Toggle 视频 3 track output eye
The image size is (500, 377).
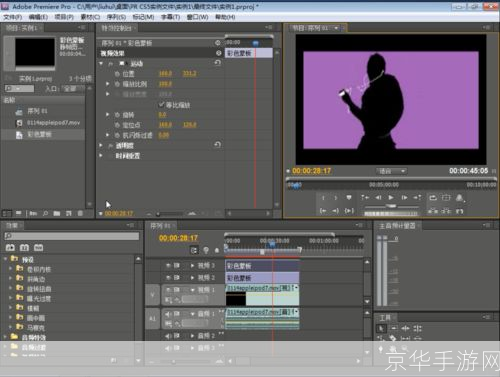[x=168, y=266]
